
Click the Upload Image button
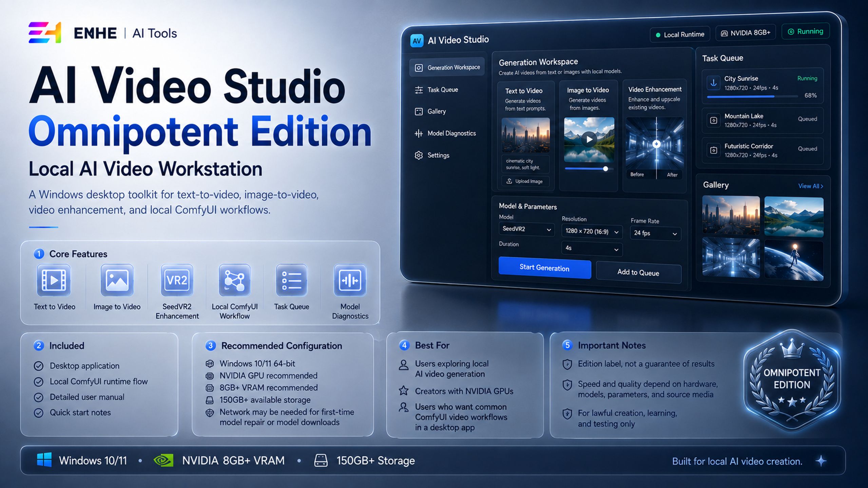525,181
